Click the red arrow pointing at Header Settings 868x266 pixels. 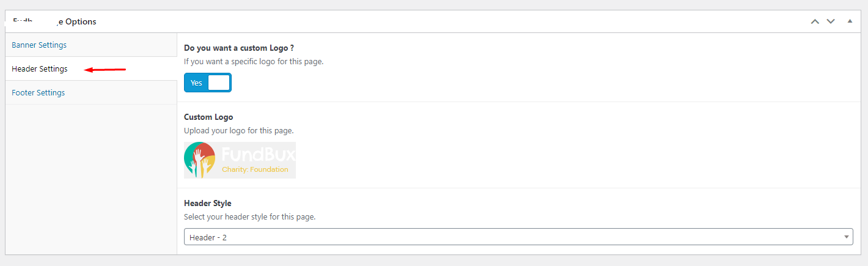tap(105, 70)
